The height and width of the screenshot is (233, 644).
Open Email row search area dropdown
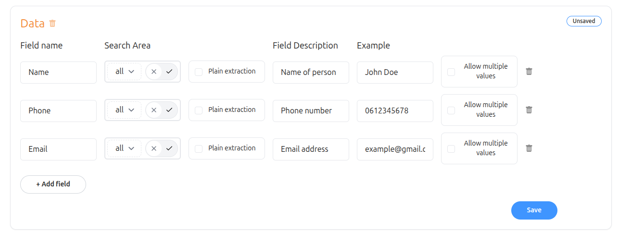[x=124, y=148]
